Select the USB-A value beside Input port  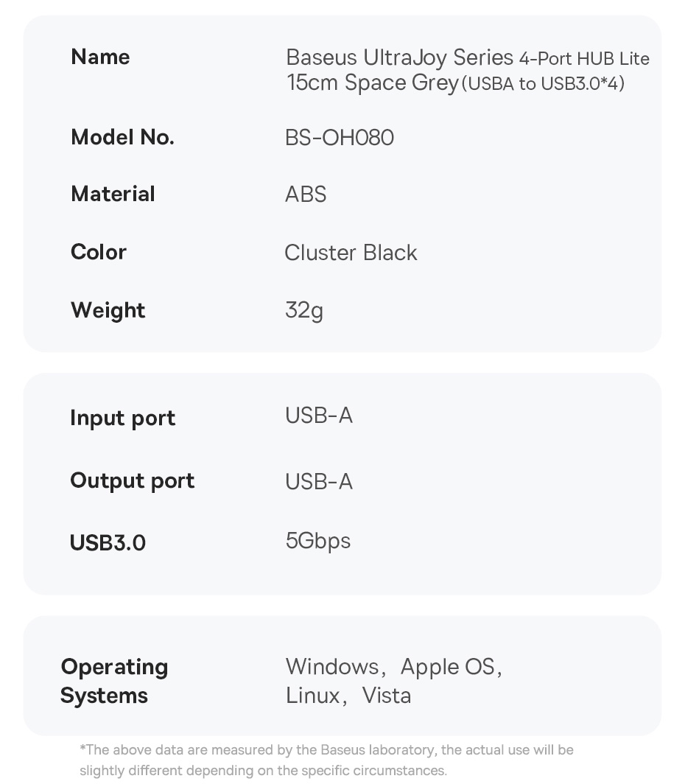coord(319,416)
